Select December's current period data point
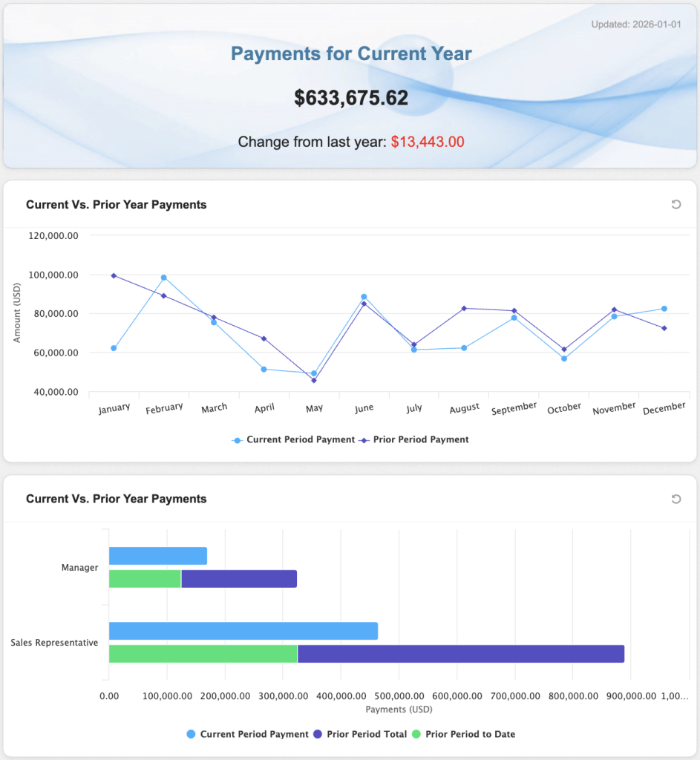This screenshot has height=760, width=700. 664,309
